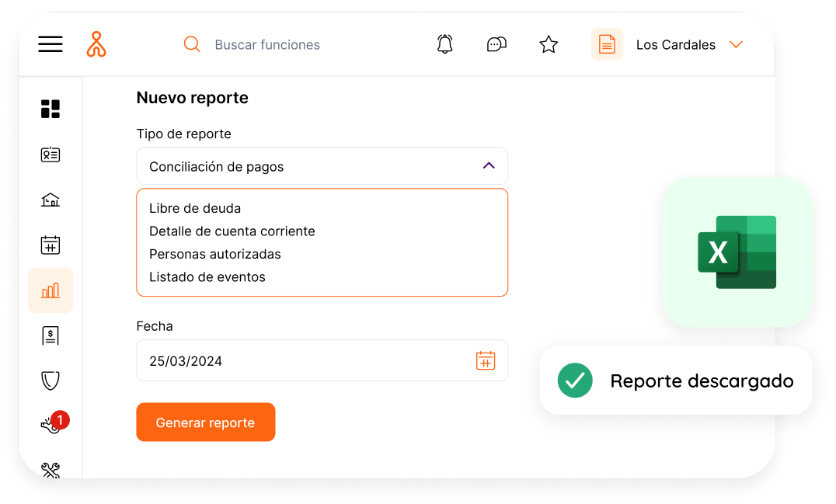Choose Detalle de cuenta corriente option
The width and height of the screenshot is (836, 504).
[x=232, y=231]
